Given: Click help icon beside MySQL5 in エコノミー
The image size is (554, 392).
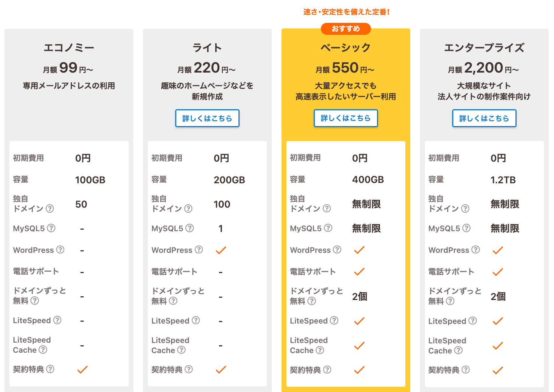Looking at the screenshot, I should pos(51,228).
